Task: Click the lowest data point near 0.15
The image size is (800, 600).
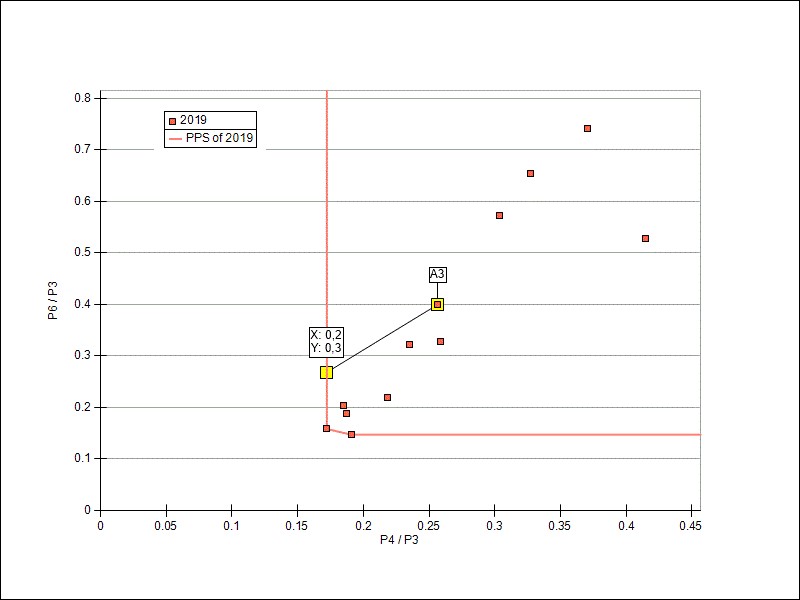Action: [x=351, y=434]
